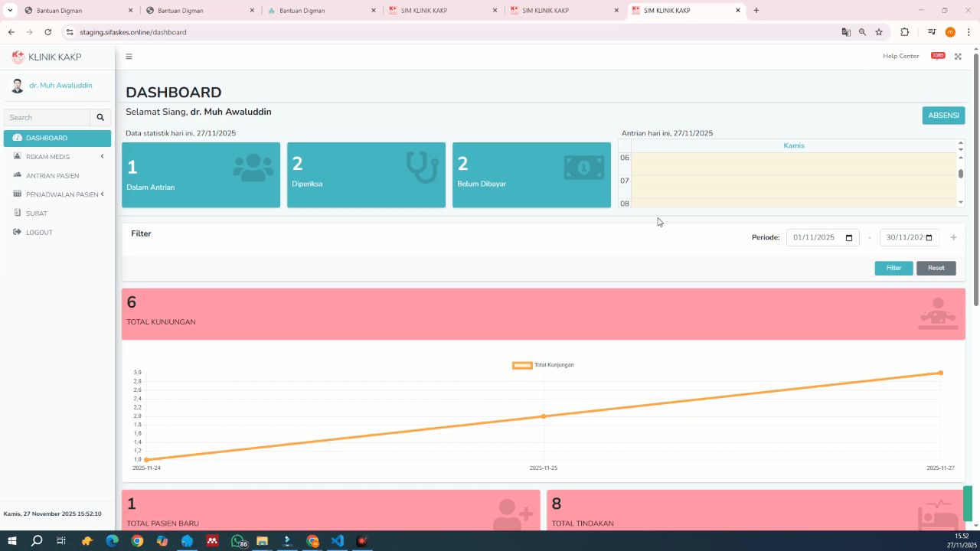Screen dimensions: 980x551
Task: Click the search magnifier icon in sidebar
Action: pyautogui.click(x=100, y=117)
